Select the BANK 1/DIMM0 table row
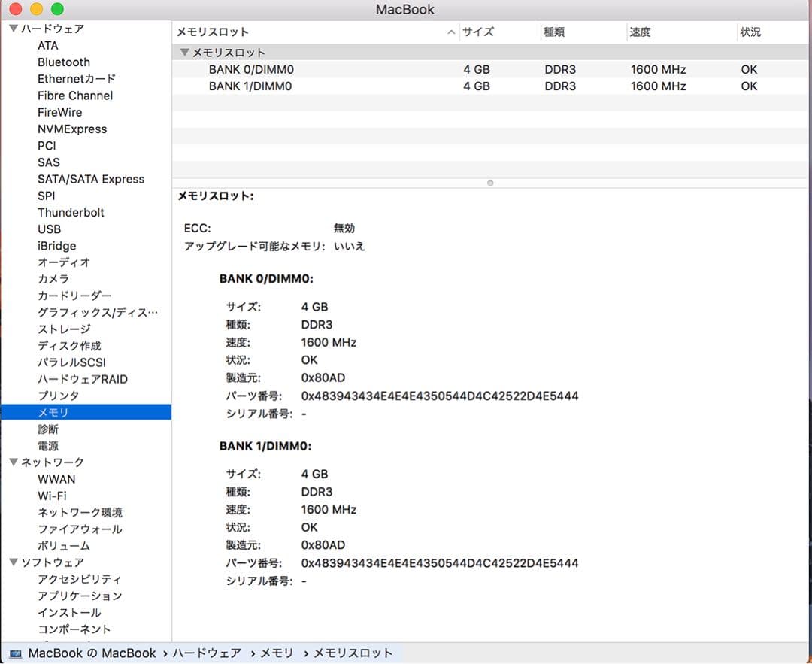This screenshot has width=812, height=664. [x=489, y=86]
